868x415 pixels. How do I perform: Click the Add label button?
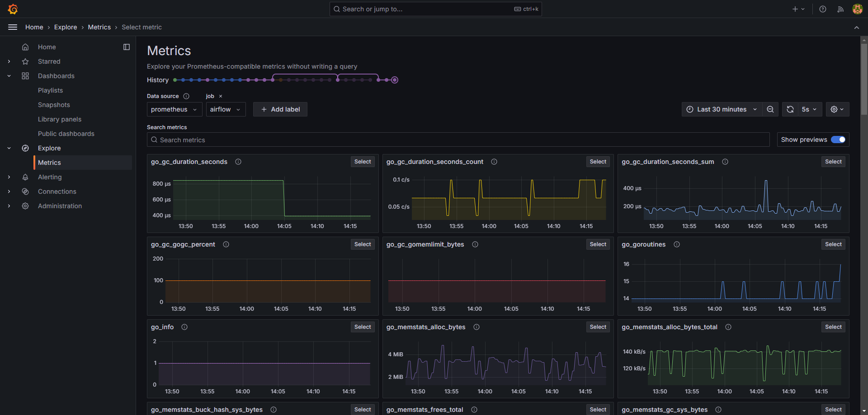280,109
